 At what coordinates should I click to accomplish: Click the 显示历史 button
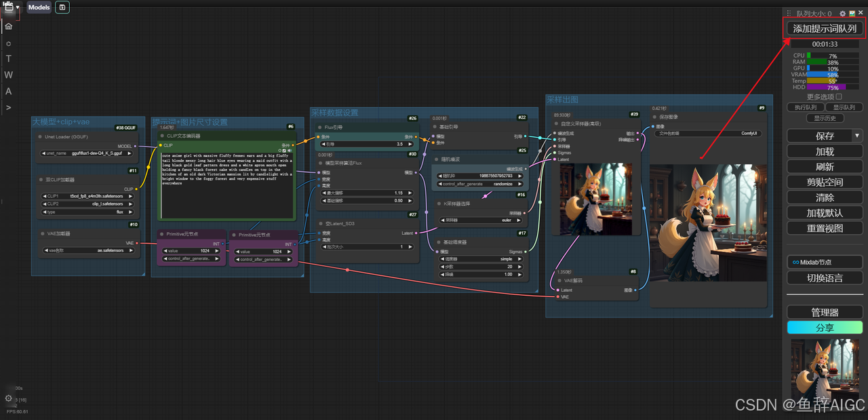point(825,118)
